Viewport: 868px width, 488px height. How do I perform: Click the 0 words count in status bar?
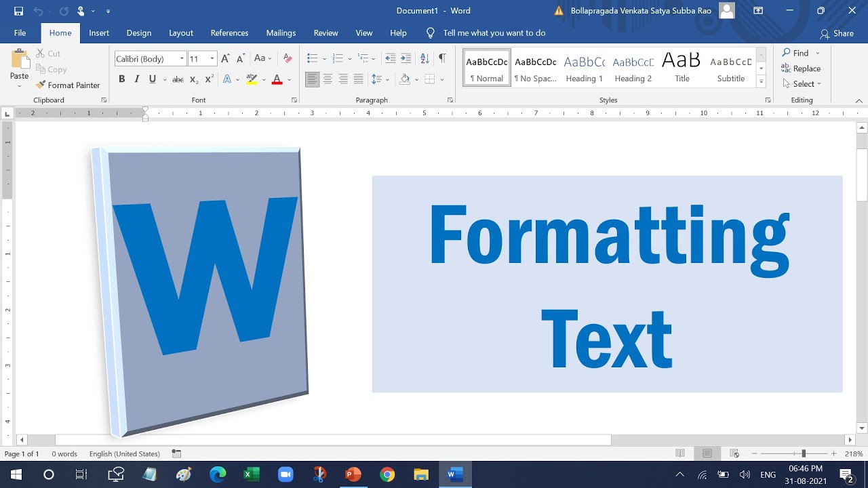coord(64,453)
